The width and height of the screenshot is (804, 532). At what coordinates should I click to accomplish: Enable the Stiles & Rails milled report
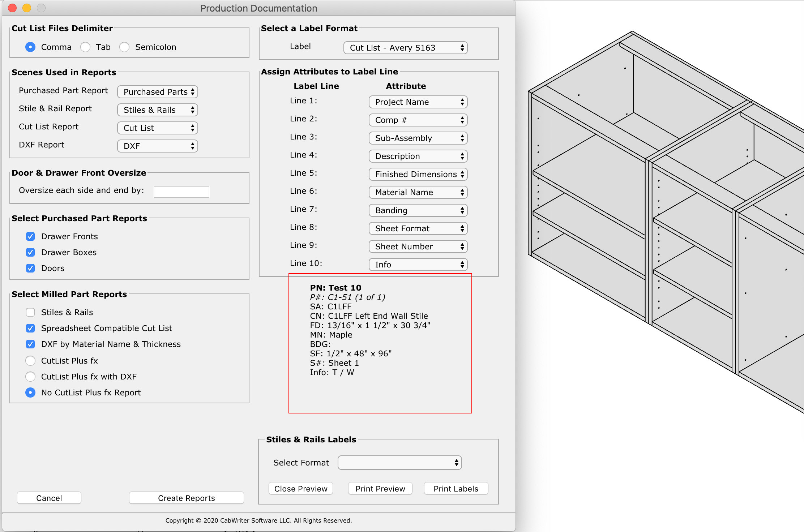point(30,312)
